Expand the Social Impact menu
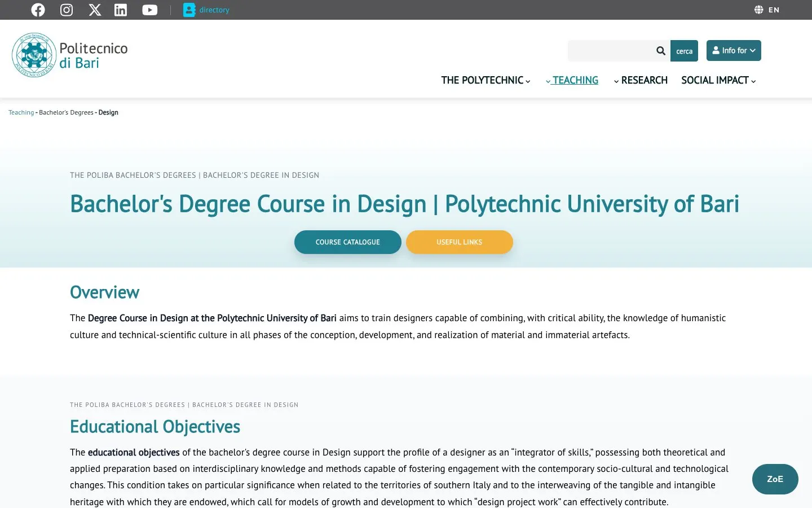 tap(718, 80)
